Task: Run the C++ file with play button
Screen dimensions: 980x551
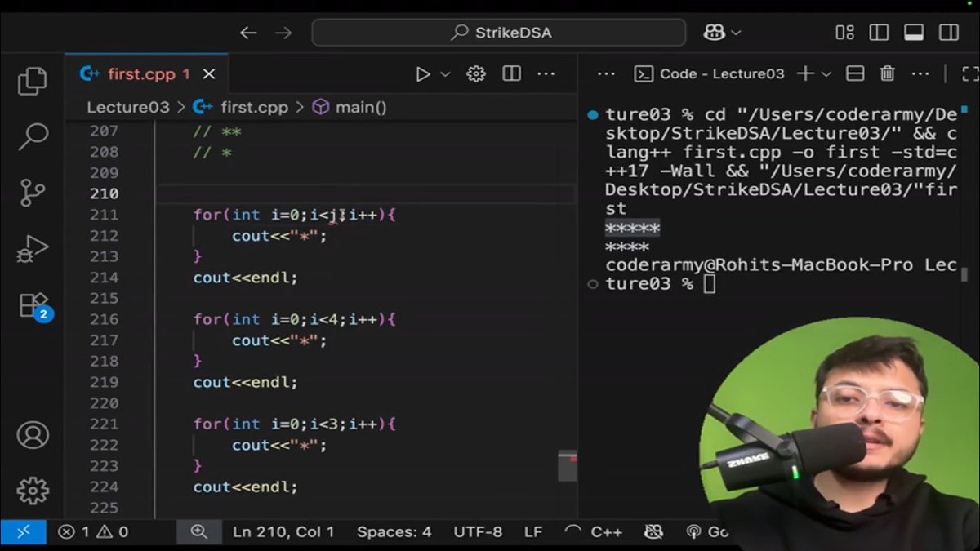Action: (x=422, y=74)
